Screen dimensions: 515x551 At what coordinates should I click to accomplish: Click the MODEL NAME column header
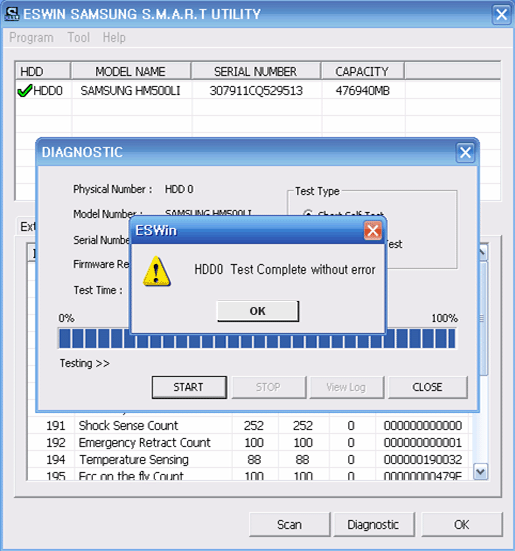[x=131, y=71]
